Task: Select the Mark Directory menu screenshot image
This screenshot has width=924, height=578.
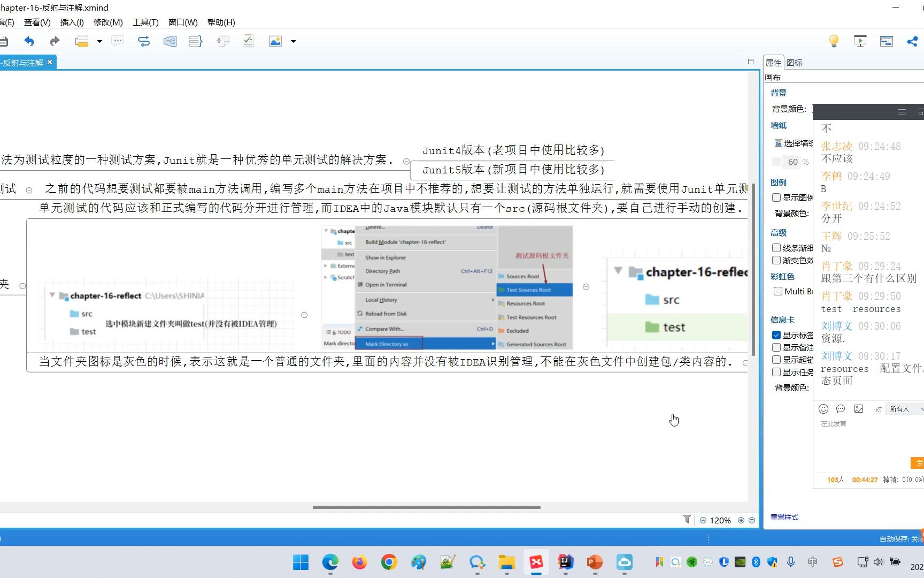Action: (x=447, y=287)
